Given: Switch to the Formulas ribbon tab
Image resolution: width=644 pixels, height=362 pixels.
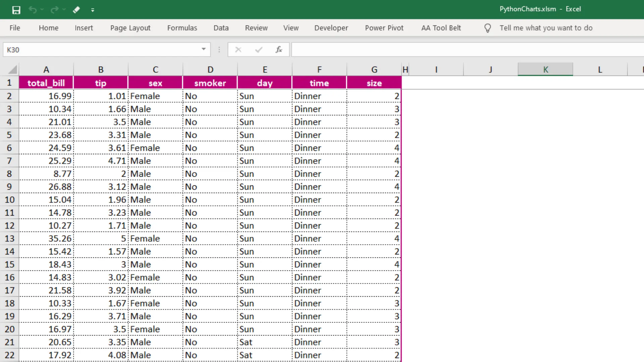Looking at the screenshot, I should pyautogui.click(x=182, y=28).
